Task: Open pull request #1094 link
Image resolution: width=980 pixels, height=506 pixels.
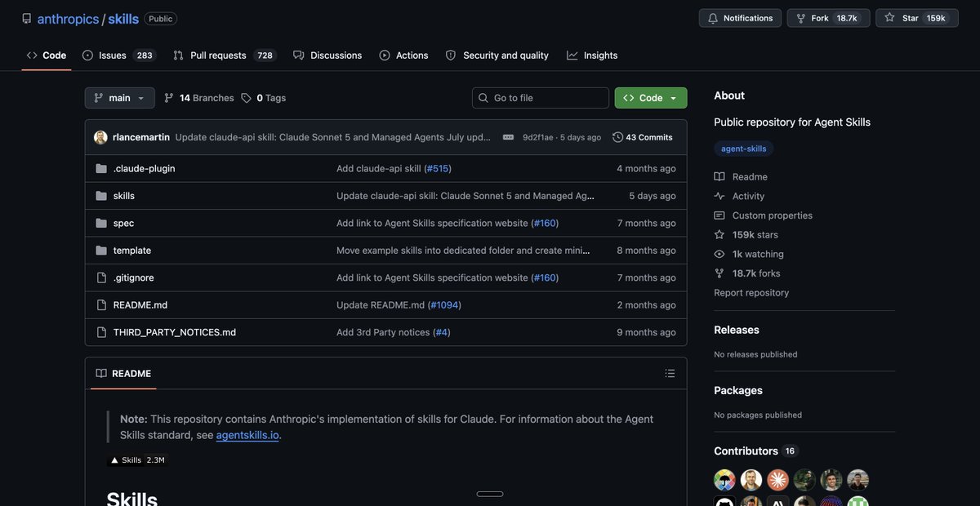Action: (444, 305)
